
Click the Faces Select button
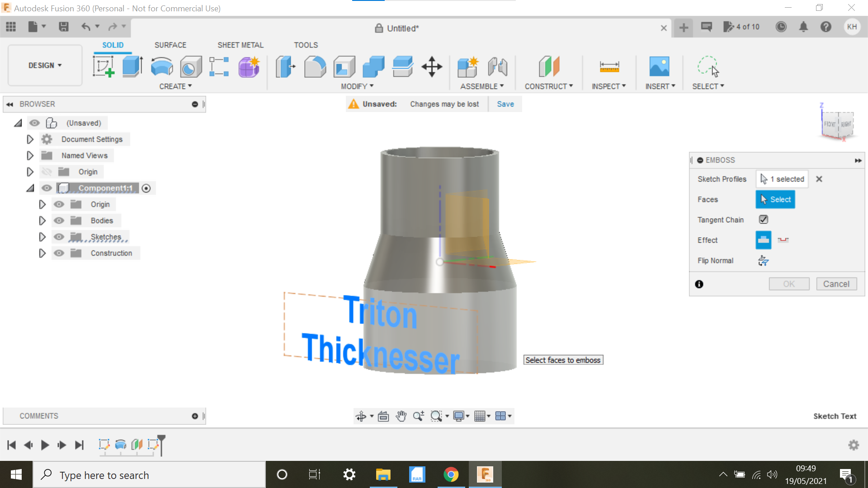tap(775, 199)
